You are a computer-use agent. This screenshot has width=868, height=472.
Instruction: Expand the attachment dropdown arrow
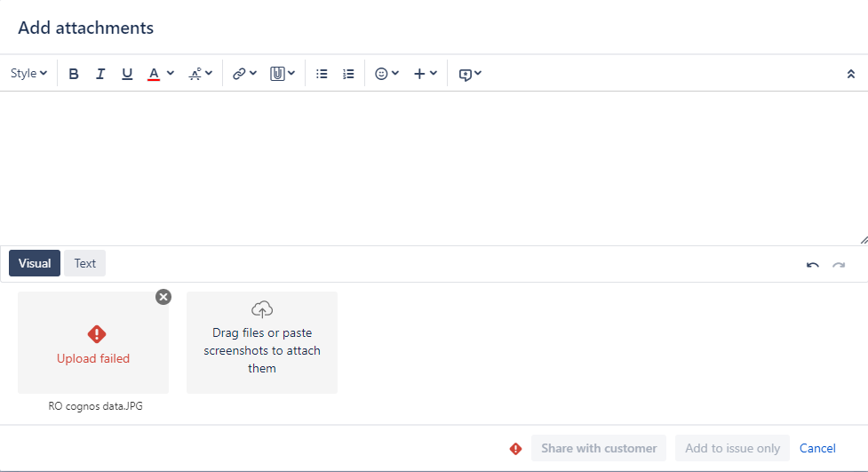(x=291, y=73)
